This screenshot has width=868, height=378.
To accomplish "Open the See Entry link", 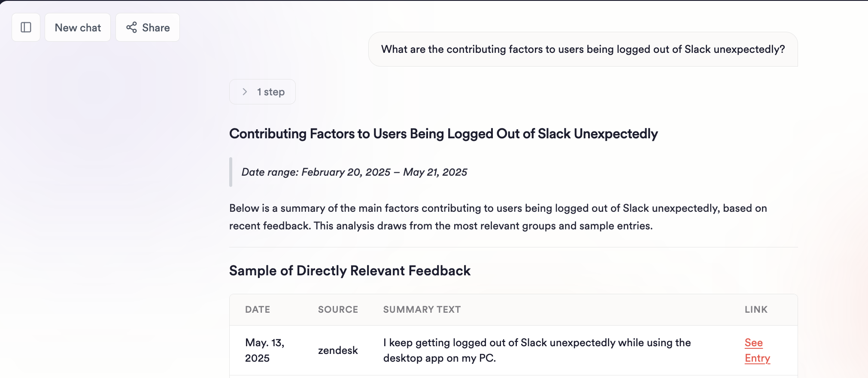I will [x=757, y=351].
